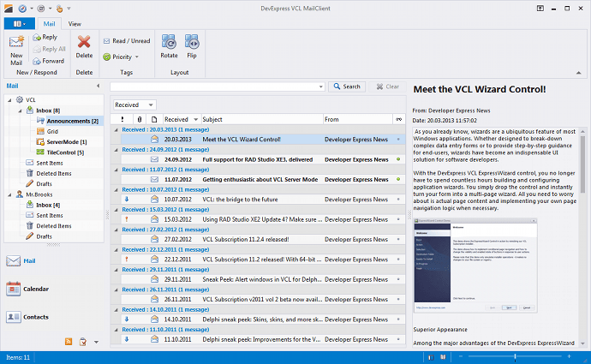Collapse the VCL Inbox [8] node
The height and width of the screenshot is (364, 591).
(x=20, y=110)
